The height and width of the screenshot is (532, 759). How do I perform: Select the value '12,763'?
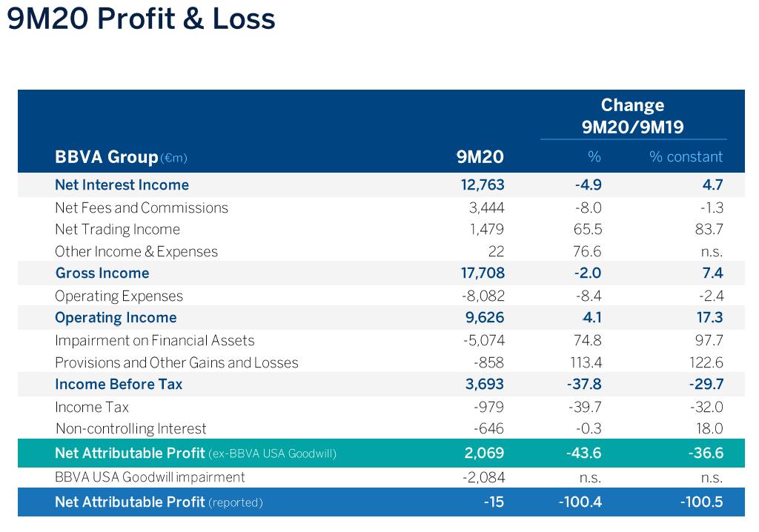[x=483, y=185]
